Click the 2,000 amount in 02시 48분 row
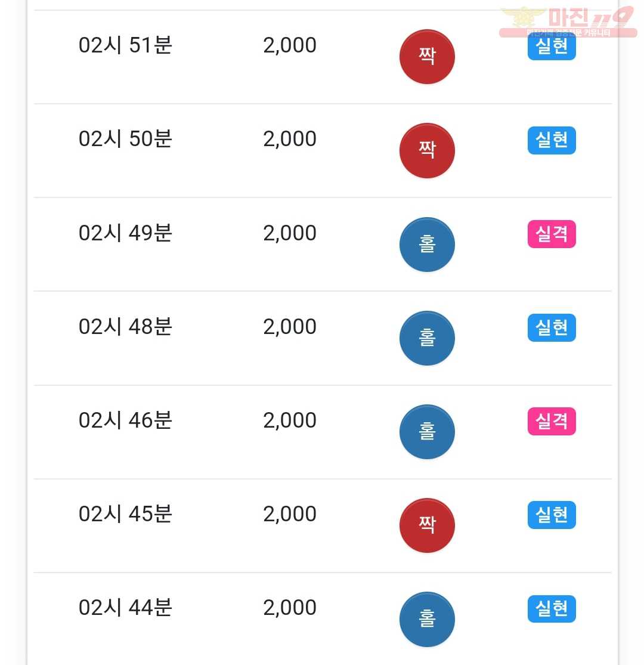 (x=290, y=327)
